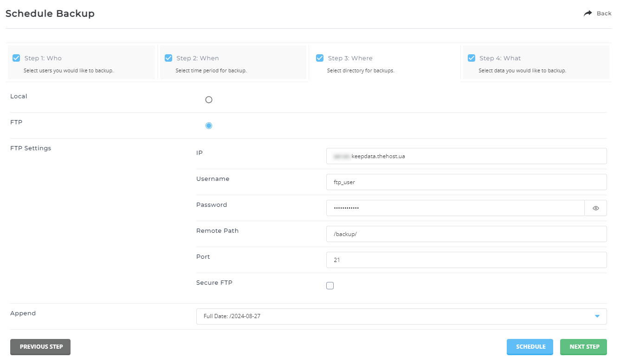Toggle the Step 3: Where checkbox
620x364 pixels.
pyautogui.click(x=320, y=58)
